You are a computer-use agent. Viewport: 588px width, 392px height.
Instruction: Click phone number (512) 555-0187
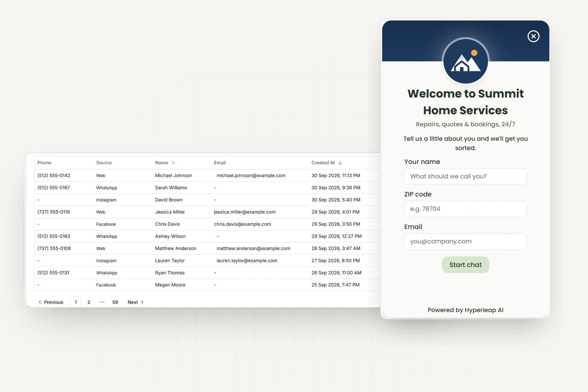(x=54, y=188)
